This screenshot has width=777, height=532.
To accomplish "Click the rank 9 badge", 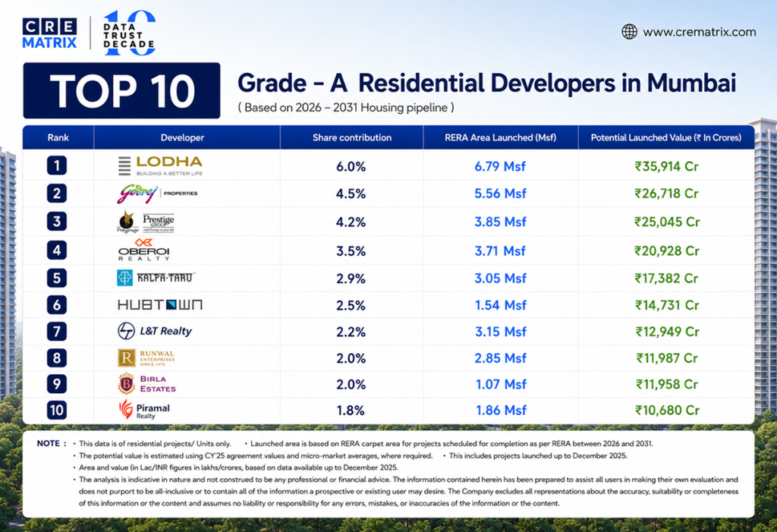I will pos(57,384).
